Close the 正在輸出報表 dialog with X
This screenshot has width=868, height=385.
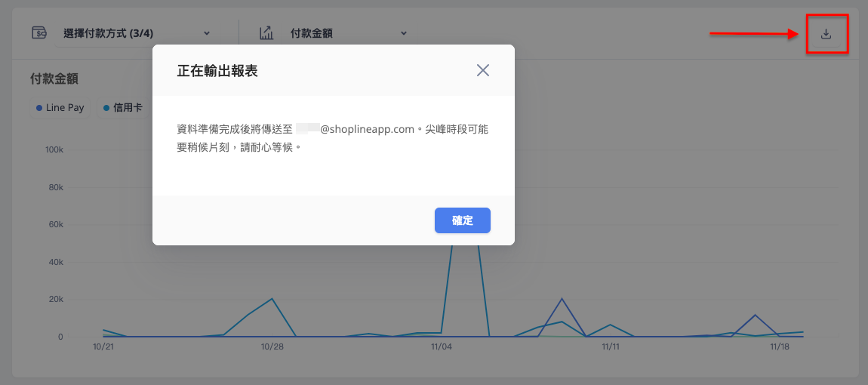(483, 70)
